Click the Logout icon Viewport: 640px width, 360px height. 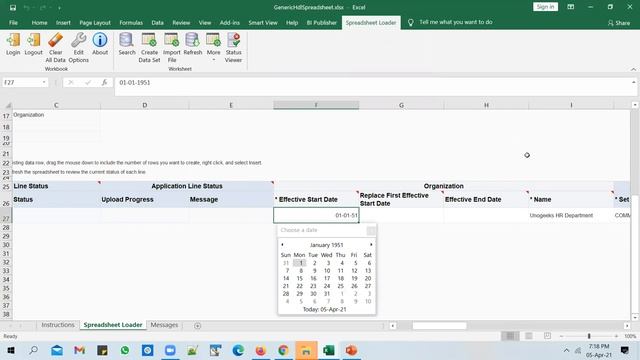point(33,44)
